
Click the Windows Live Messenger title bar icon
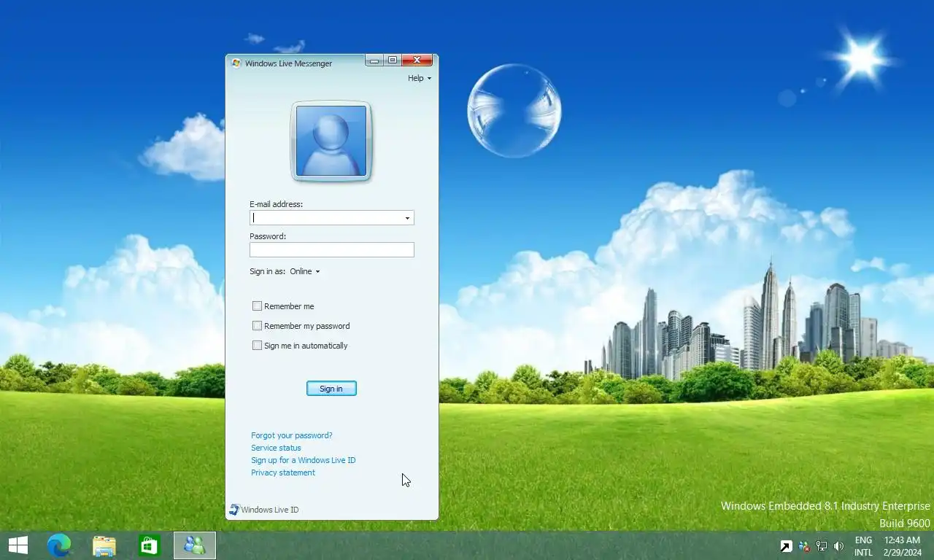(236, 63)
